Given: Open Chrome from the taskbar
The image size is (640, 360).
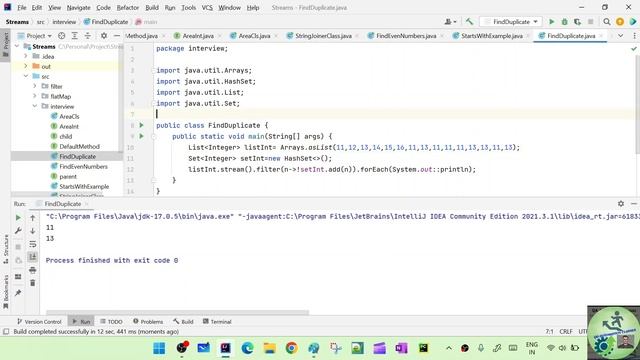Looking at the screenshot, I should (x=291, y=348).
